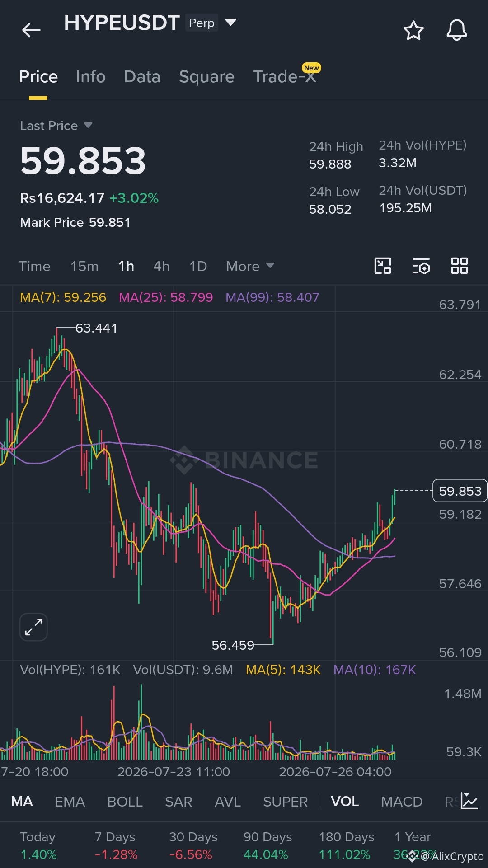The height and width of the screenshot is (868, 488).
Task: Tap the 90 Days 44.04% performance
Action: pyautogui.click(x=267, y=845)
